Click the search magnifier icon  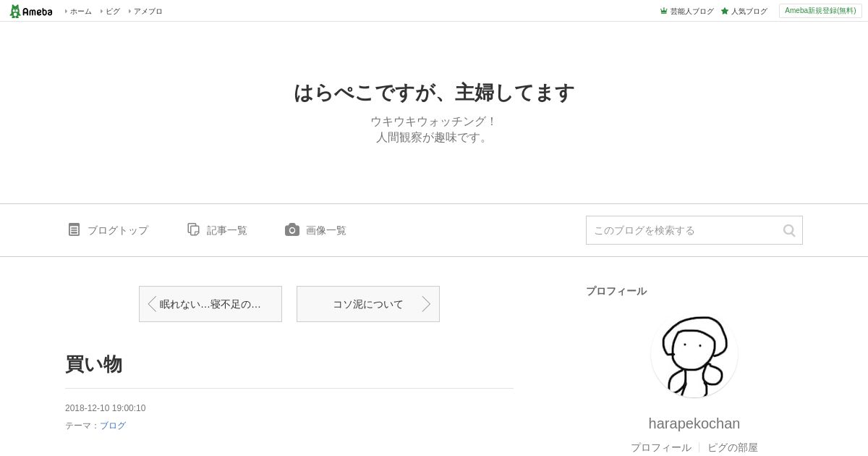coord(789,230)
